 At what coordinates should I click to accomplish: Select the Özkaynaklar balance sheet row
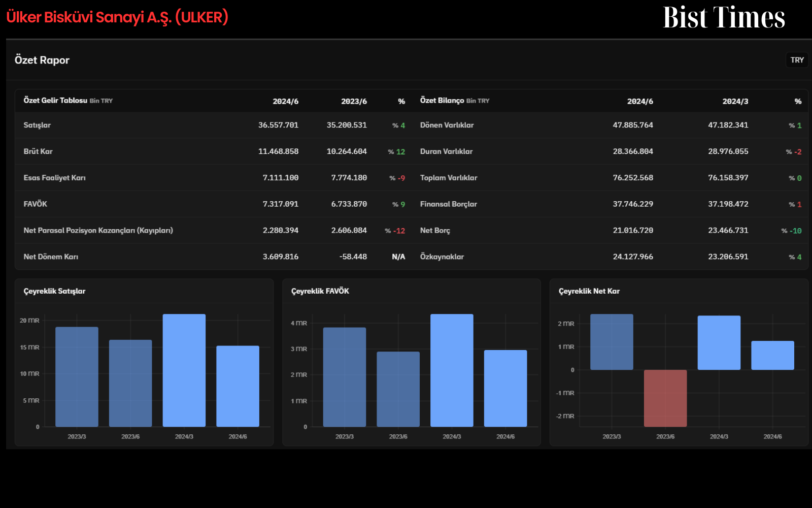coord(611,257)
